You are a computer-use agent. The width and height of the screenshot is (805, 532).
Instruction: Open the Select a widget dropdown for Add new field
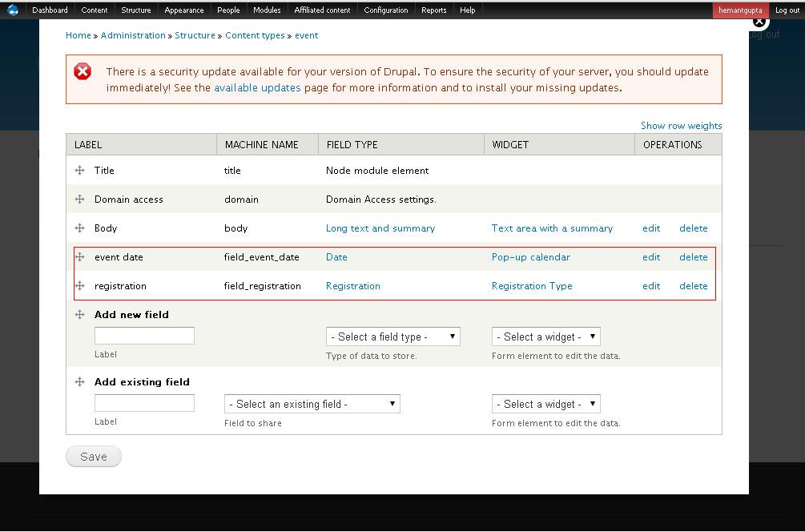[x=545, y=337]
